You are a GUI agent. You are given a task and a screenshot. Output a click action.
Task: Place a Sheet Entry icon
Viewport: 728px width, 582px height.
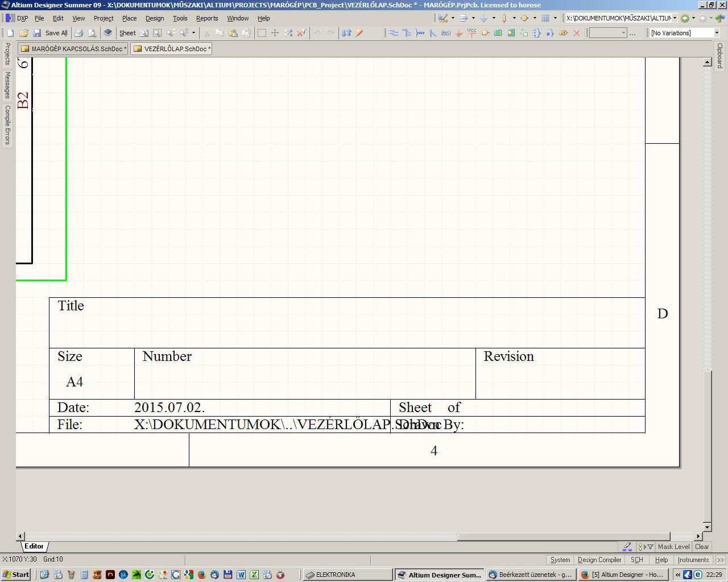click(x=511, y=33)
